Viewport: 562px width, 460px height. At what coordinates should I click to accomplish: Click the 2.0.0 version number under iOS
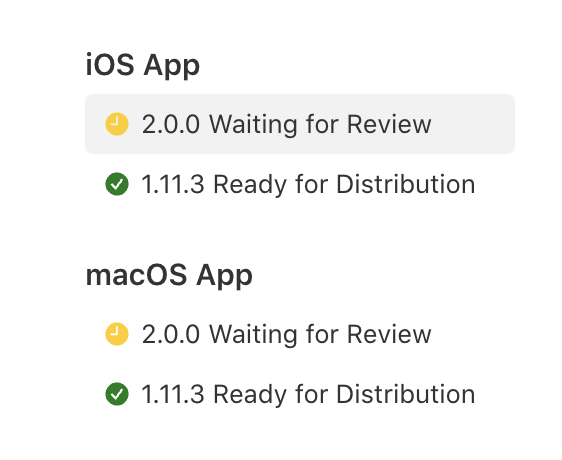(171, 124)
